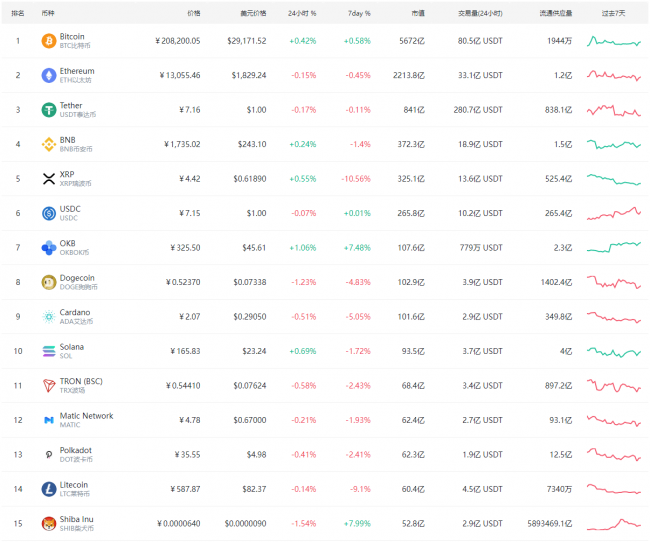Viewport: 650px width, 542px height.
Task: Sort by the 市值 market cap header
Action: (418, 13)
